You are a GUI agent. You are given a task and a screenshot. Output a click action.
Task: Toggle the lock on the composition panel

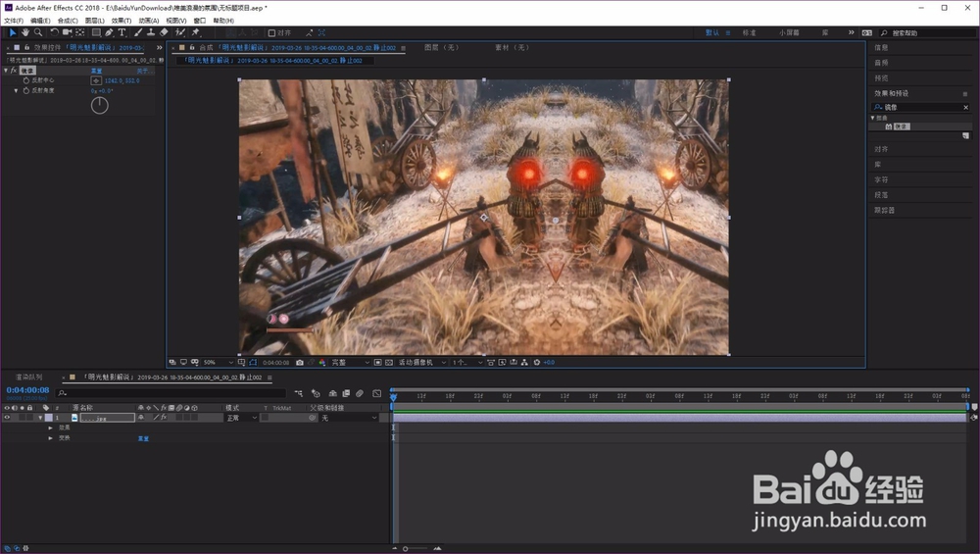(192, 47)
